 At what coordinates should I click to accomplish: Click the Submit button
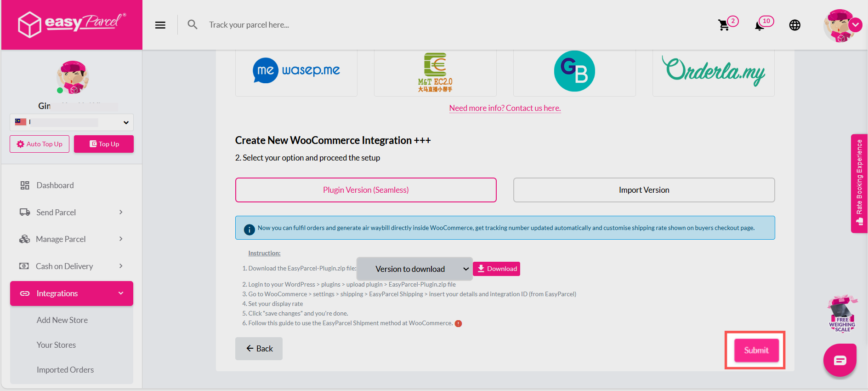pos(756,351)
